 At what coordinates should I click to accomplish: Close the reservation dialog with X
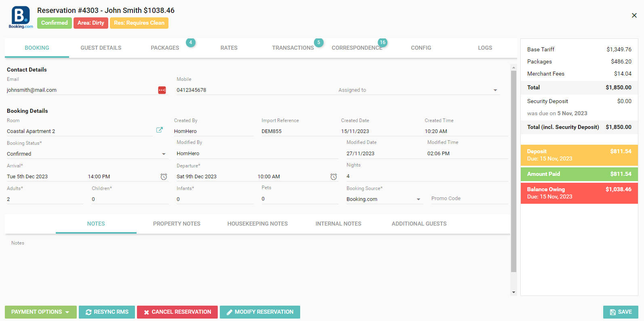[634, 15]
